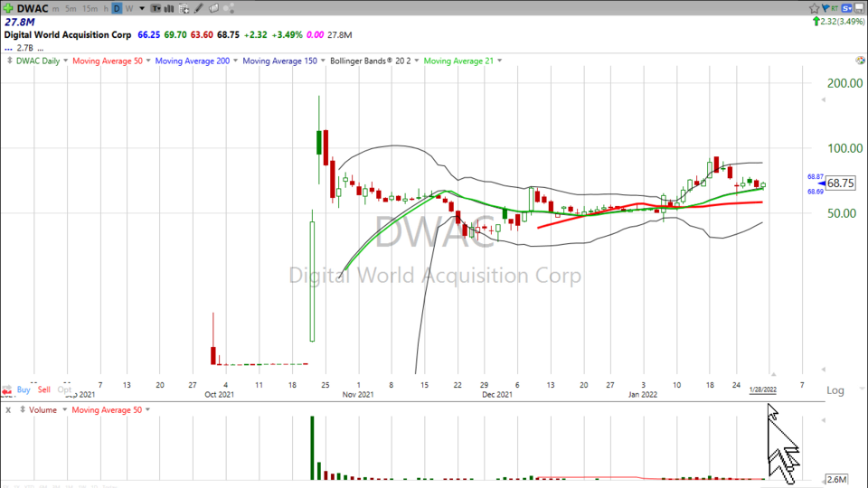The image size is (868, 488).
Task: Open the Moving Average 200 dropdown
Action: tap(235, 61)
